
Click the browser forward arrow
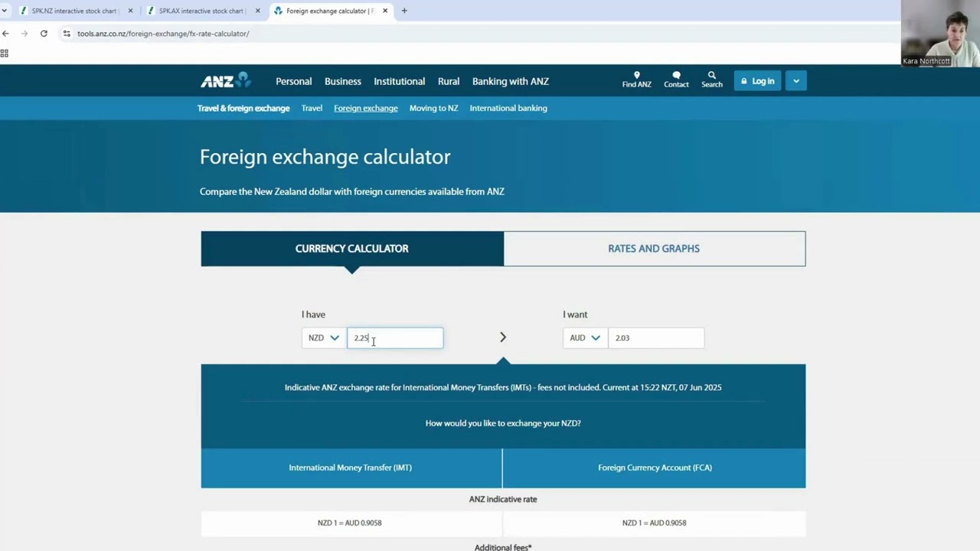pos(24,34)
